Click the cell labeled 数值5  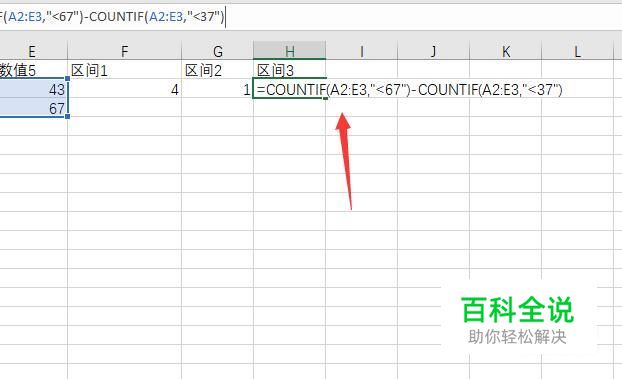(33, 70)
